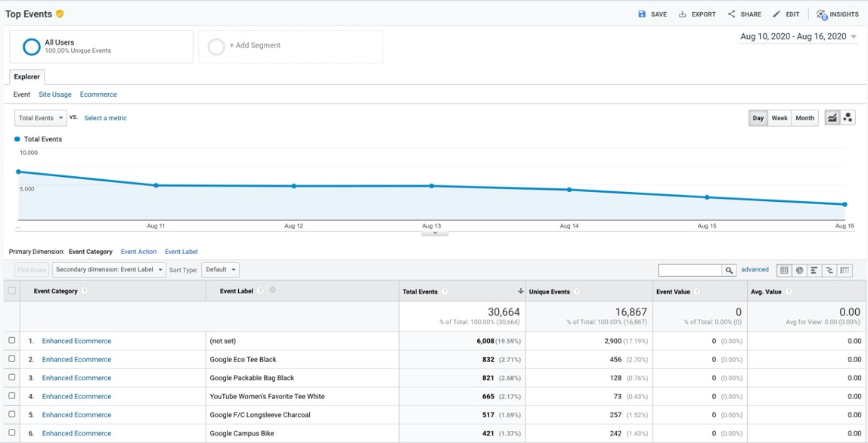Image resolution: width=868 pixels, height=443 pixels.
Task: Click help icon next to Event Value header
Action: 696,291
